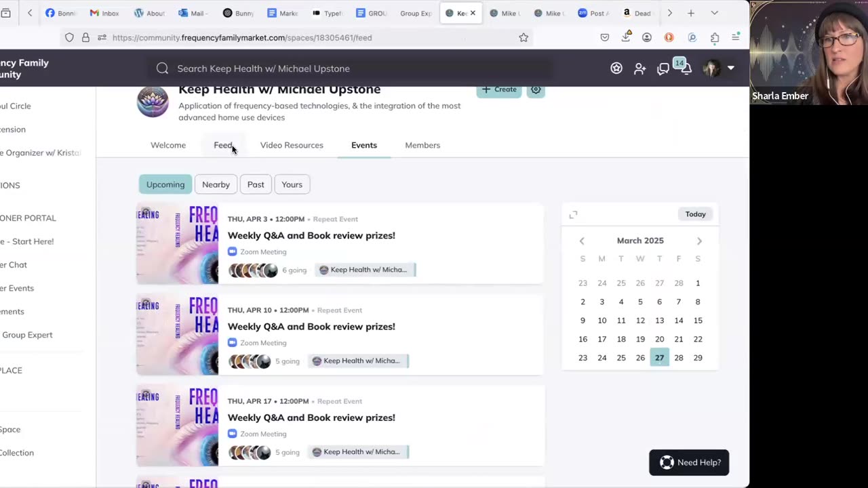Go to previous month in calendar
Image resolution: width=868 pixels, height=488 pixels.
click(x=582, y=241)
